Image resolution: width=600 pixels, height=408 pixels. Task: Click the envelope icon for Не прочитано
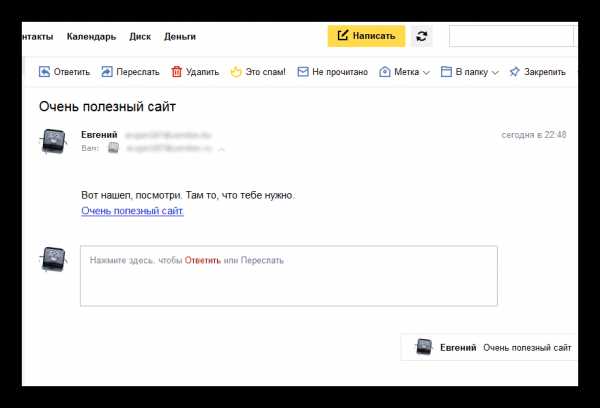coord(303,72)
